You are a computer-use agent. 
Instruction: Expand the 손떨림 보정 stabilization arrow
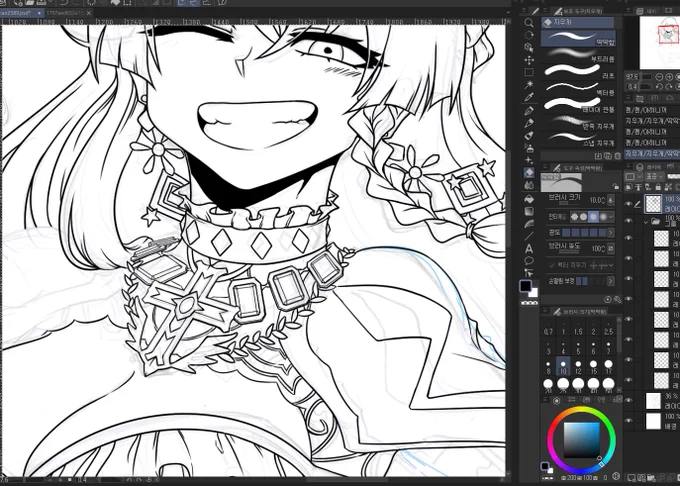pyautogui.click(x=611, y=281)
